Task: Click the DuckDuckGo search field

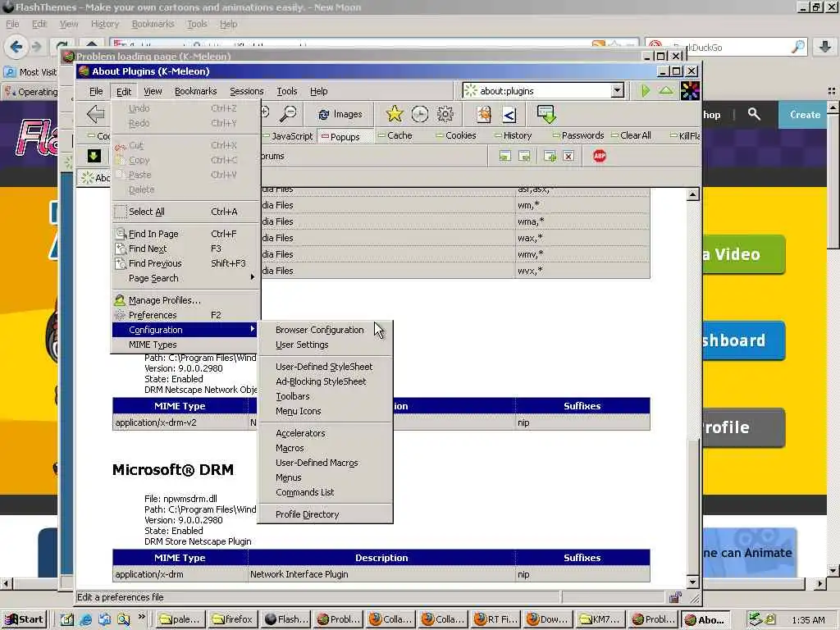Action: (x=727, y=47)
